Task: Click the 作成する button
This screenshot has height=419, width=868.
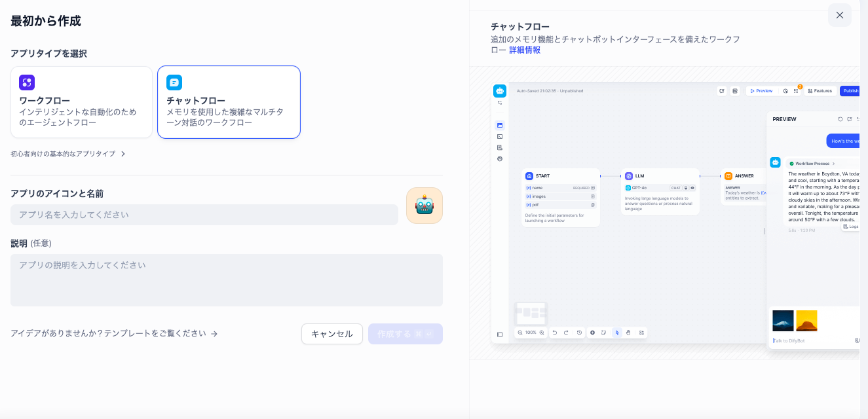Action: pos(405,334)
